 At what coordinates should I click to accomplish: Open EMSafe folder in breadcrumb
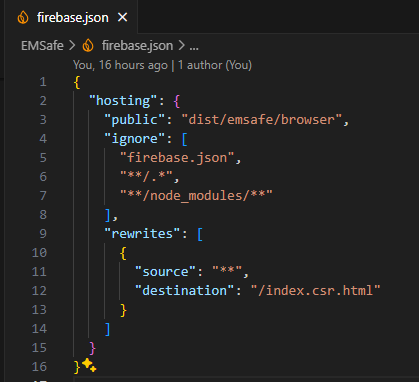[42, 46]
